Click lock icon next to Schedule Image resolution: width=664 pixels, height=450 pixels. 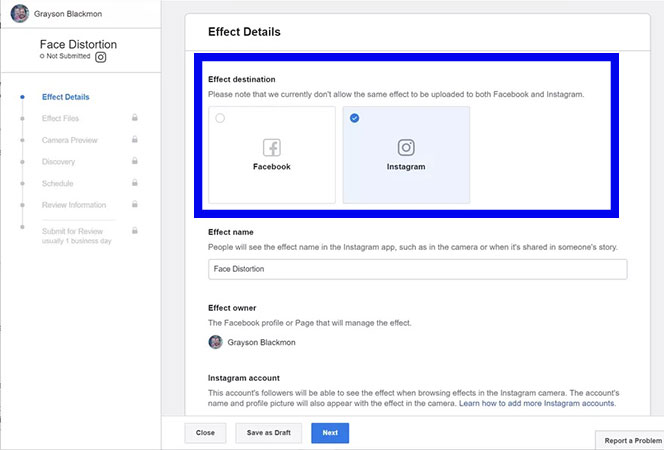coord(135,183)
